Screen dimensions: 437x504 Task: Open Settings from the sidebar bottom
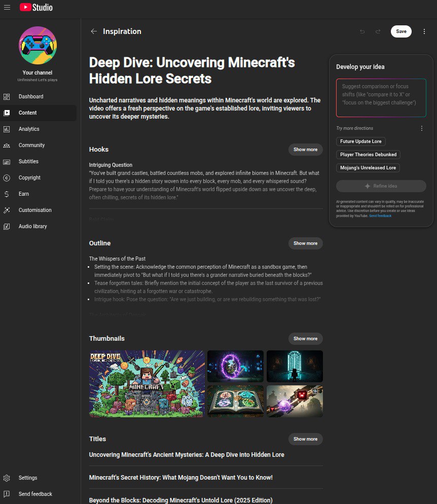tap(28, 478)
